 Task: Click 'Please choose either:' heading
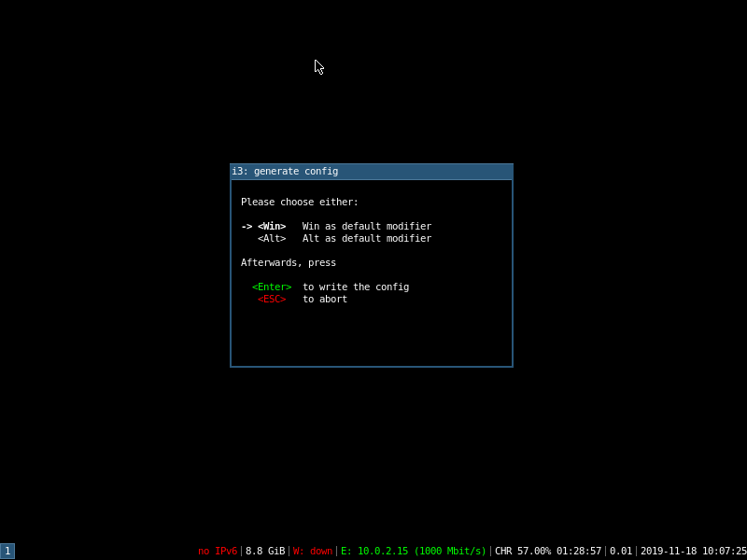[x=299, y=202]
